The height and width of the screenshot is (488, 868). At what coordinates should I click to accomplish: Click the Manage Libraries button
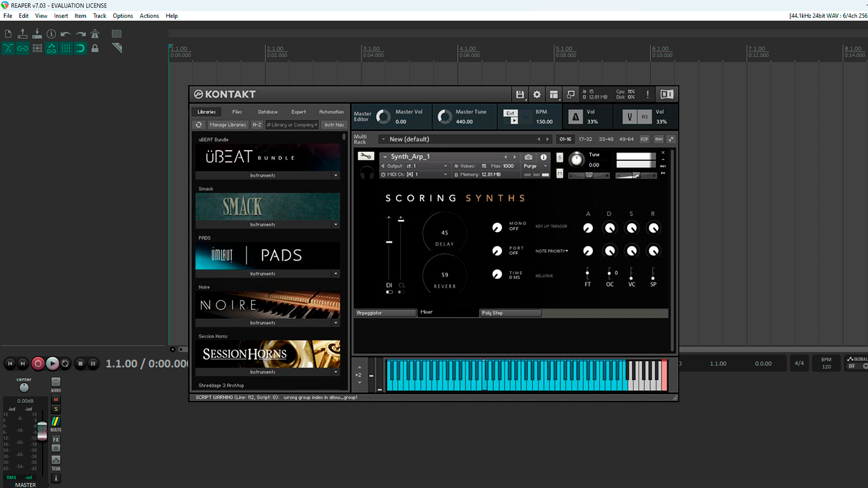tap(228, 125)
